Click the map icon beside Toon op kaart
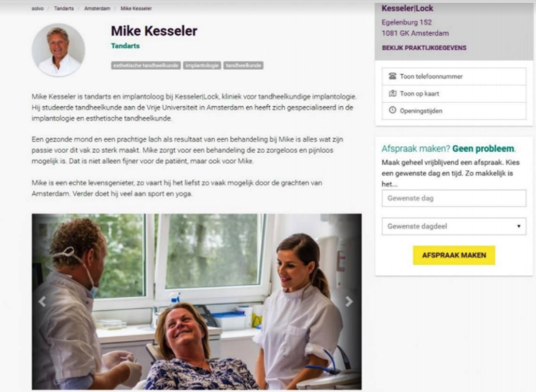The height and width of the screenshot is (392, 536). coord(392,93)
